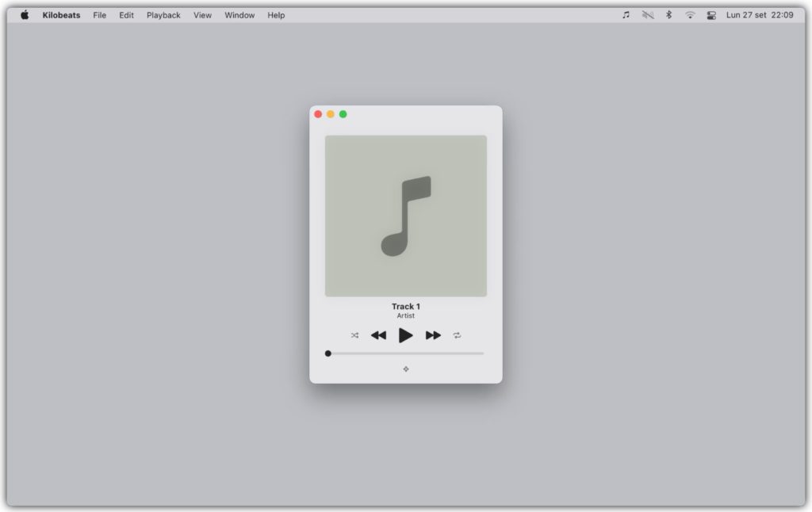Click the music note menu bar icon
812x512 pixels.
coord(626,15)
